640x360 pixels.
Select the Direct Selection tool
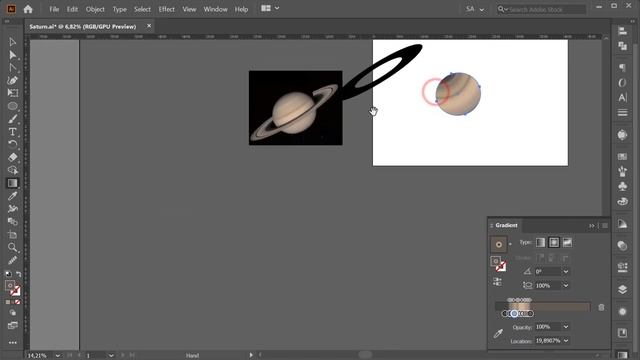coord(12,55)
